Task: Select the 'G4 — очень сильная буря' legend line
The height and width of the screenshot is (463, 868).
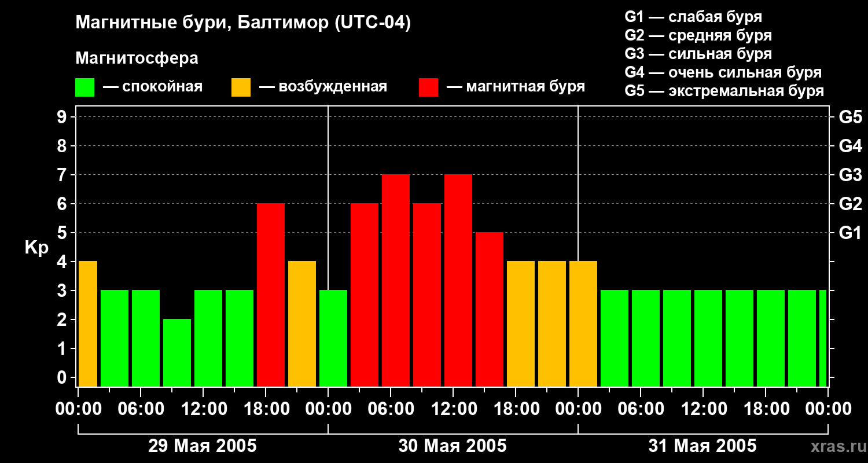Action: click(x=723, y=72)
